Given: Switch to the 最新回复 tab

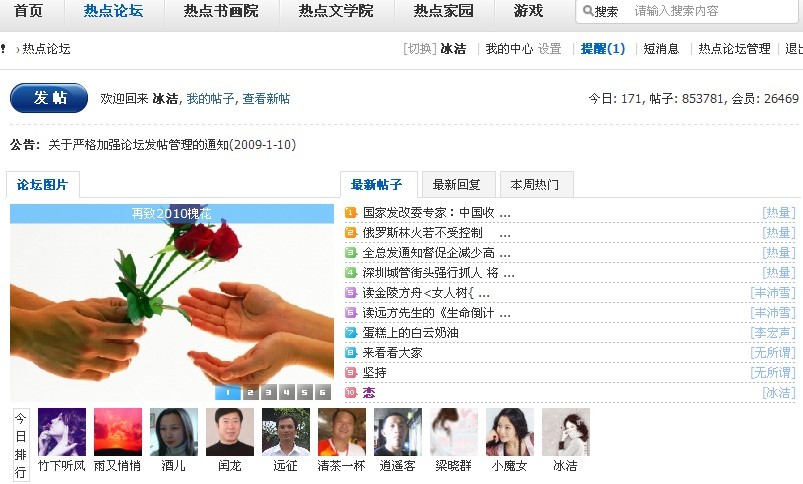Looking at the screenshot, I should click(457, 184).
